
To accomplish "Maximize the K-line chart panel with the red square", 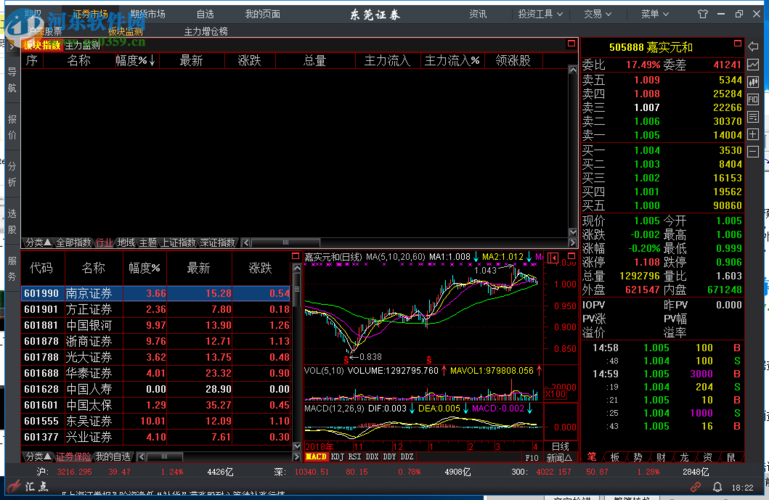I will [x=571, y=256].
